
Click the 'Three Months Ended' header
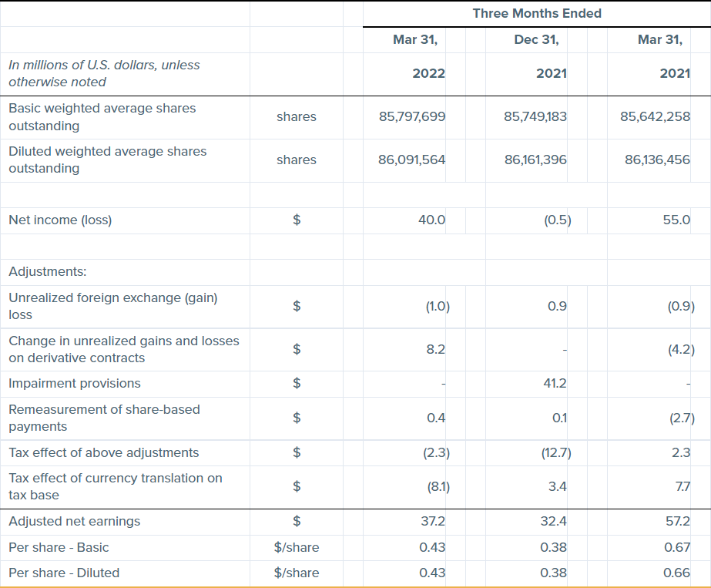coord(537,13)
